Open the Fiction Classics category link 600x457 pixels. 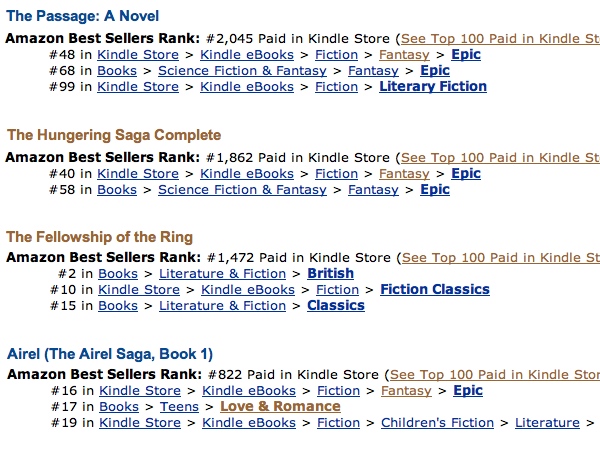[x=435, y=289]
